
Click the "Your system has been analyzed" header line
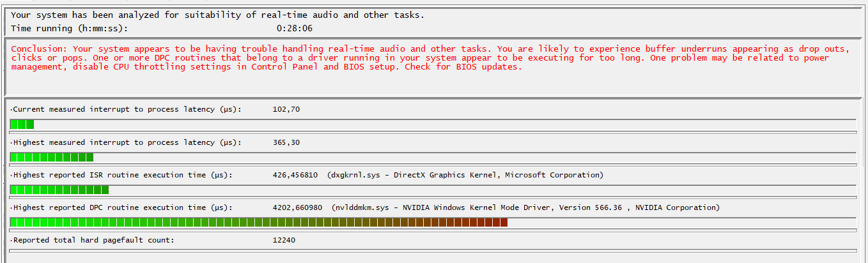pos(217,15)
